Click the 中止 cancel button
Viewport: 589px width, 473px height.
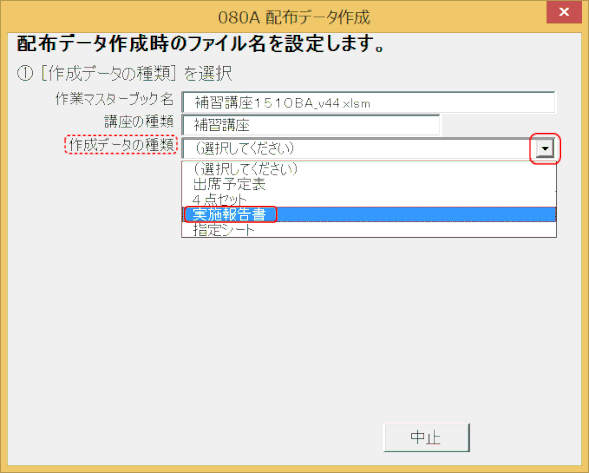coord(426,438)
